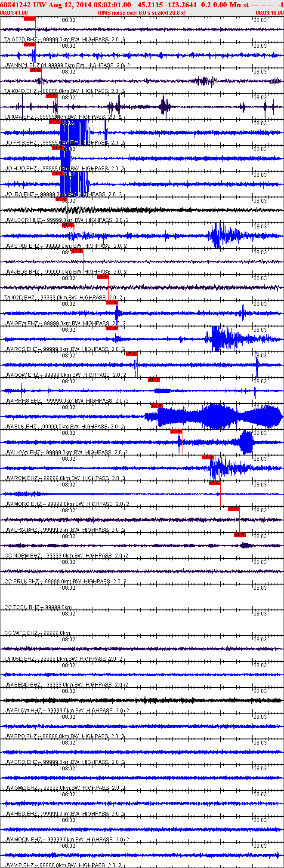Click the red pick flag on UW.STAR trace

68,225
